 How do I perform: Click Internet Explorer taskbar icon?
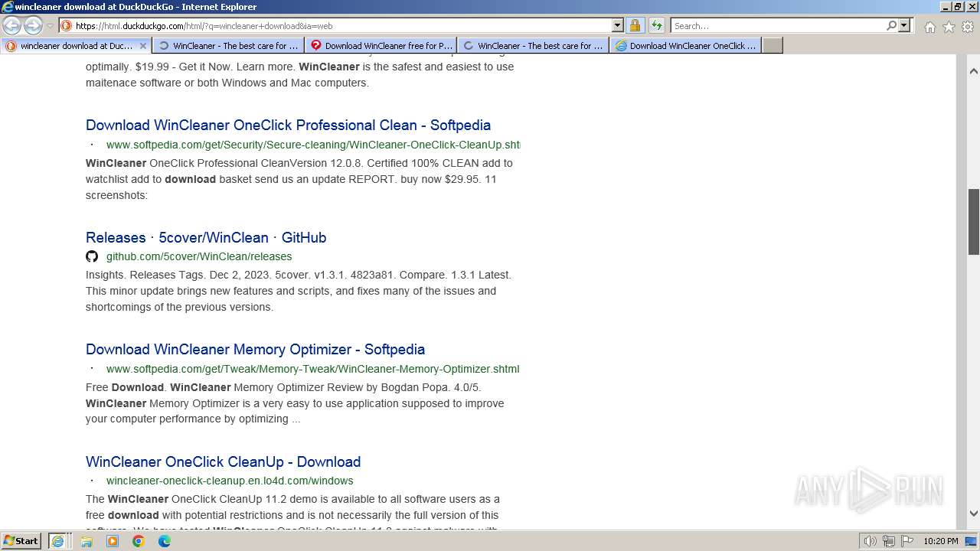tap(57, 541)
